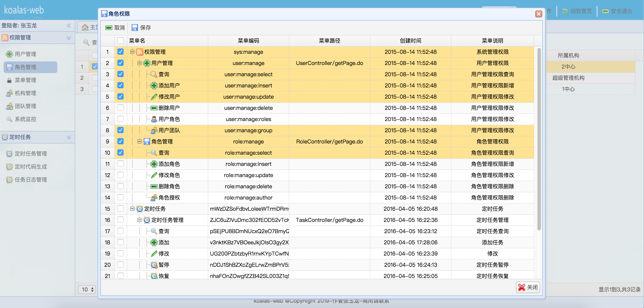Click the 删除用户 minus icon

pos(154,108)
